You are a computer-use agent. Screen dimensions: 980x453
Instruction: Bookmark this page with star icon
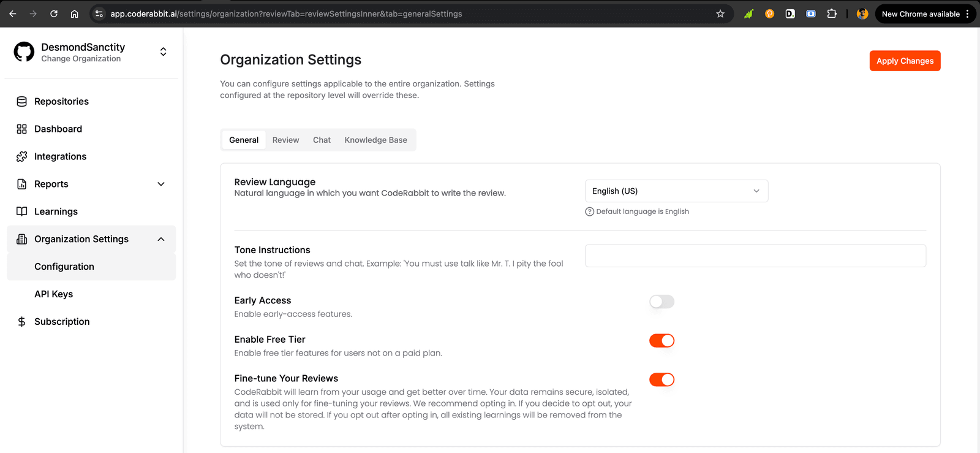(720, 14)
